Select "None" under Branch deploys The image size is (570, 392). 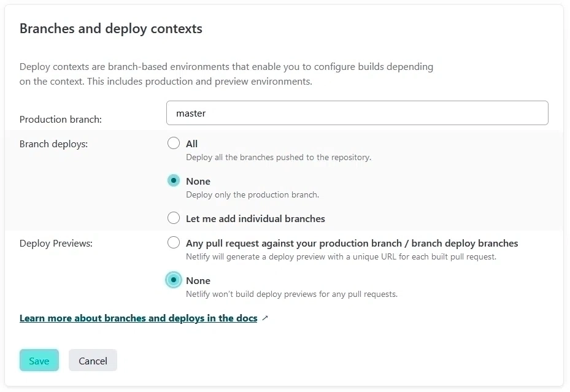(173, 180)
